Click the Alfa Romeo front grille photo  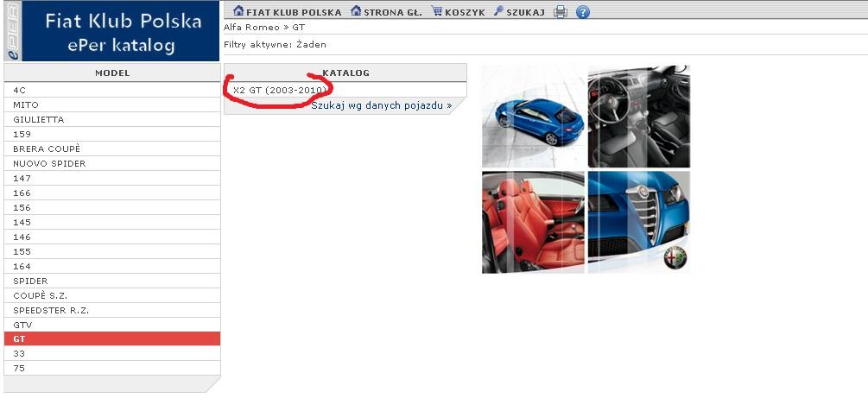pos(639,222)
